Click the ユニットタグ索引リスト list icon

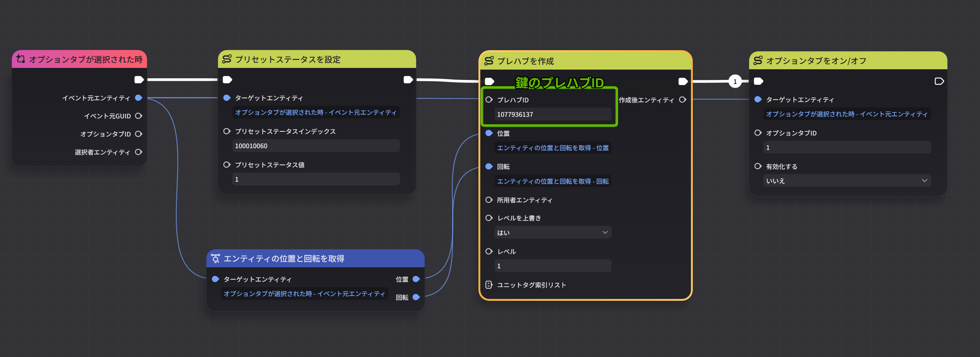[x=488, y=284]
